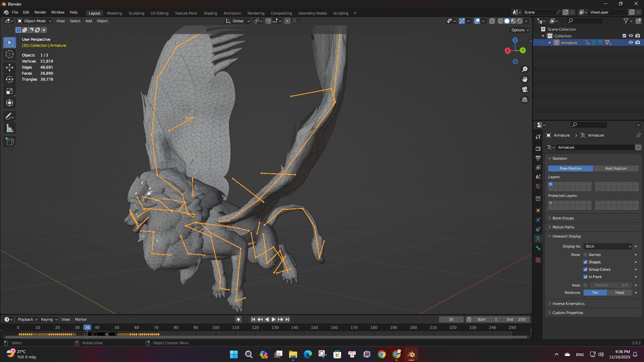Toggle the camera view icon
The image size is (644, 362).
tap(525, 89)
